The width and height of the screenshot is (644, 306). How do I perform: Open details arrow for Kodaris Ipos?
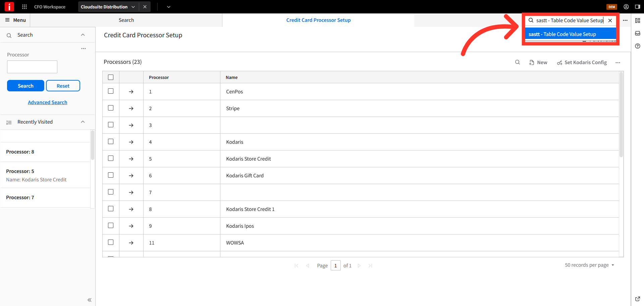pyautogui.click(x=131, y=226)
